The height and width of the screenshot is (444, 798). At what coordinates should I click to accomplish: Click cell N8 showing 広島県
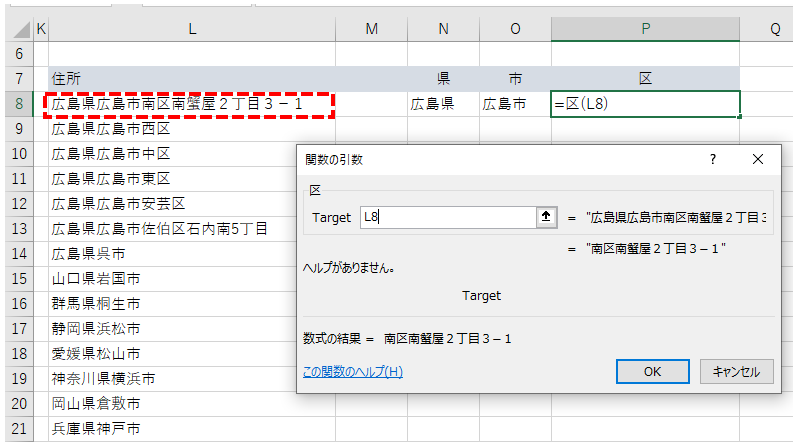pyautogui.click(x=443, y=103)
